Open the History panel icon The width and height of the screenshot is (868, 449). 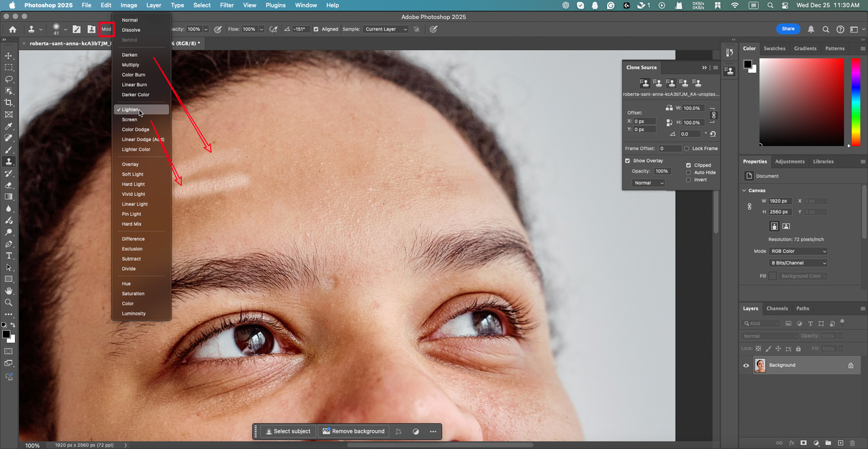tap(730, 52)
